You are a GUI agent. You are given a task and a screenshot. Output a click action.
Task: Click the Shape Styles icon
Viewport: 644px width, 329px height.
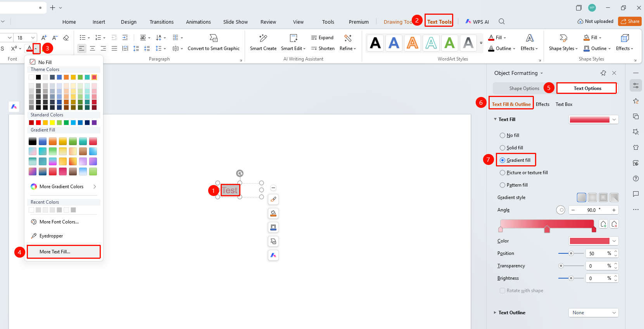564,38
